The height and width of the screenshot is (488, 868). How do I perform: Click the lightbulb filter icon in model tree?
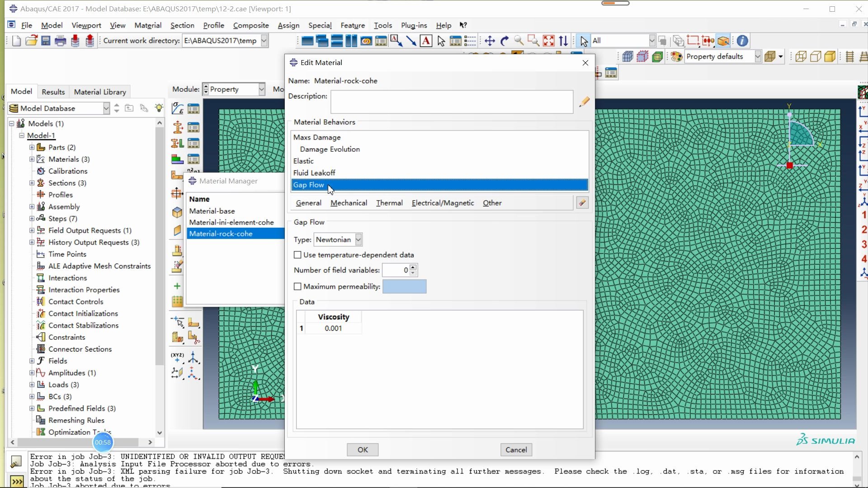click(x=159, y=108)
